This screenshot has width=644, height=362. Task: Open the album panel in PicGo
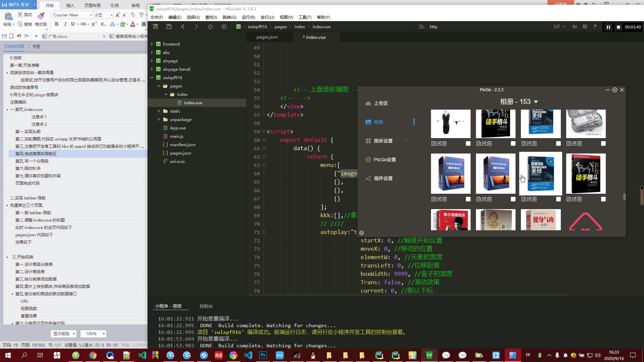tap(378, 122)
